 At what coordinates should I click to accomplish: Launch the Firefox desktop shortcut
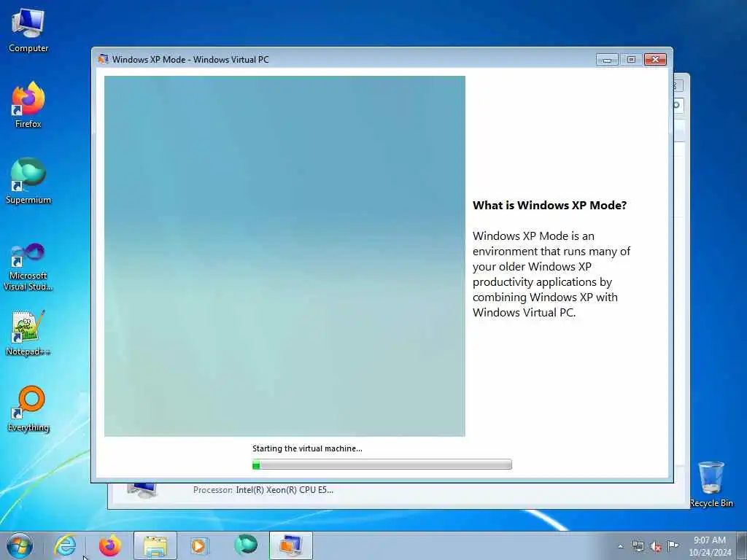(28, 105)
